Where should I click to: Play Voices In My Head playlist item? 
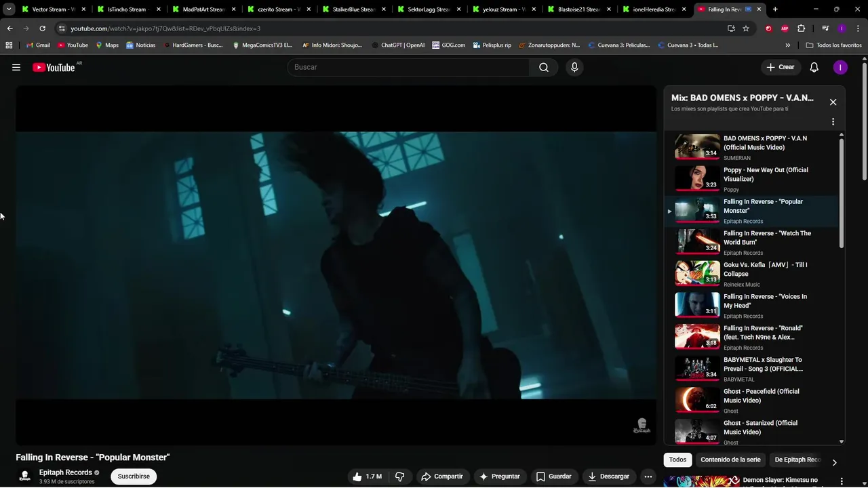752,306
